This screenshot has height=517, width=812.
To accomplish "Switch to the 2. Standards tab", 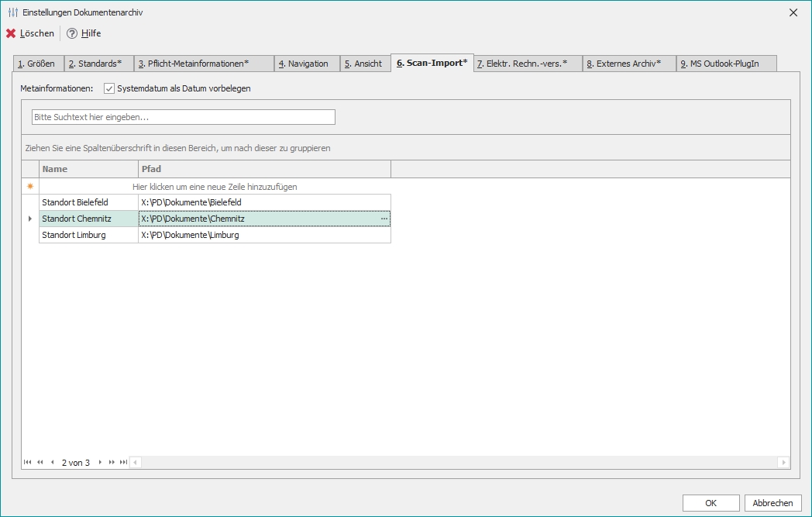I will coord(99,64).
